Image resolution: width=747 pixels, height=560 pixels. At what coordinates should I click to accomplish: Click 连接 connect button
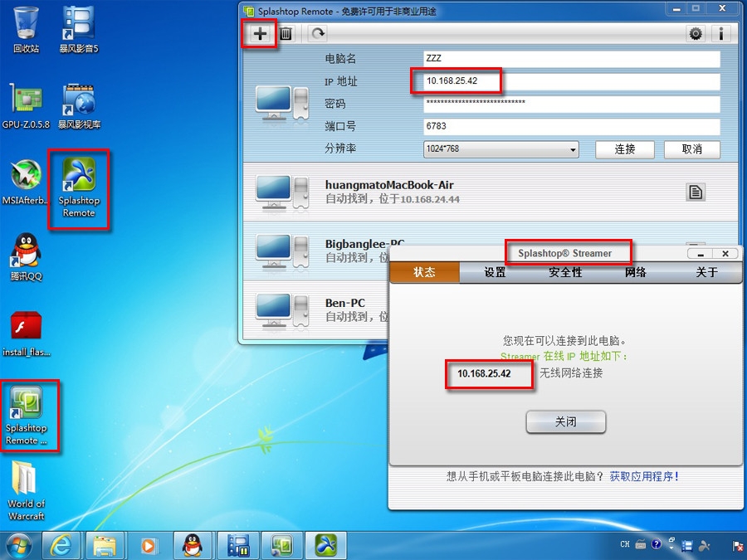tap(624, 149)
